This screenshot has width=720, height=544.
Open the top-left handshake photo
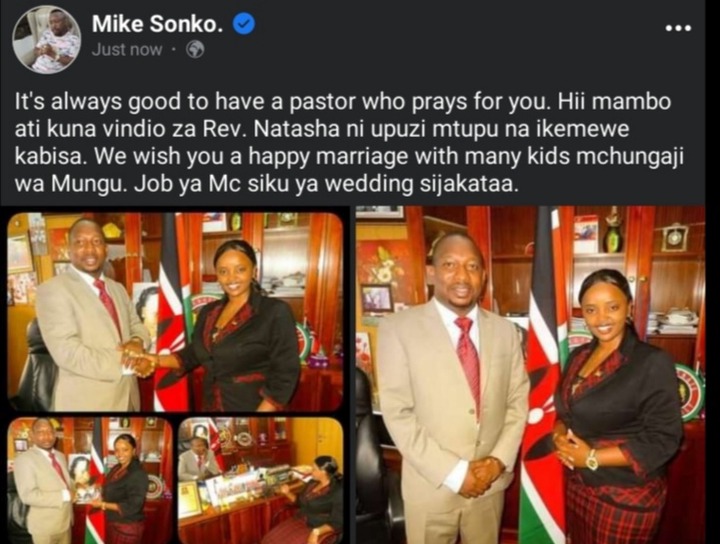tap(175, 312)
